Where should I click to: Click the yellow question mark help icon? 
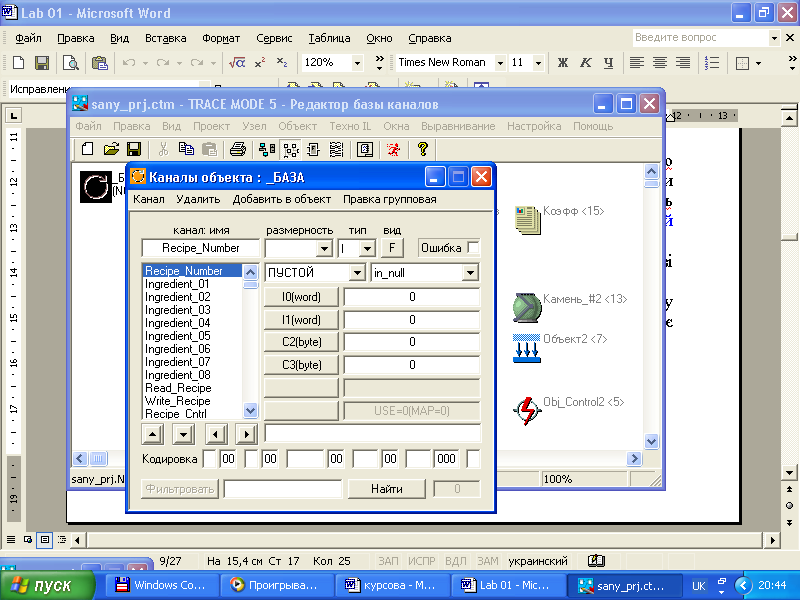tap(423, 149)
